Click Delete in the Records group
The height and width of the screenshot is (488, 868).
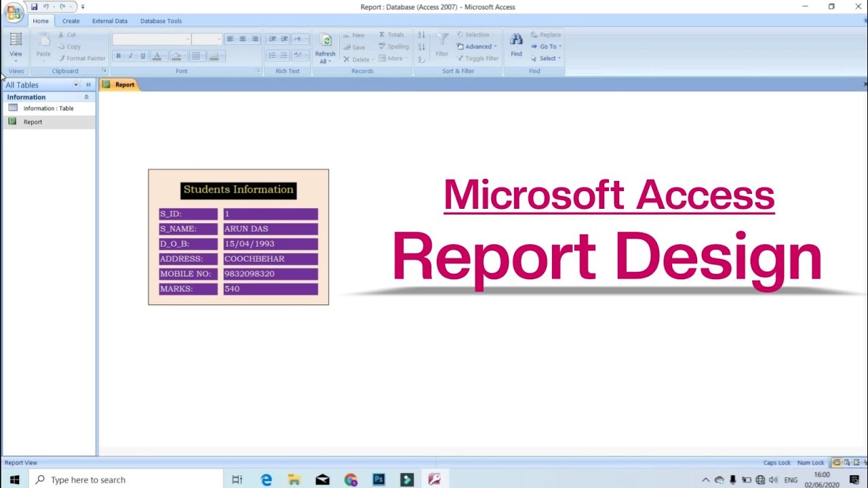pyautogui.click(x=357, y=60)
